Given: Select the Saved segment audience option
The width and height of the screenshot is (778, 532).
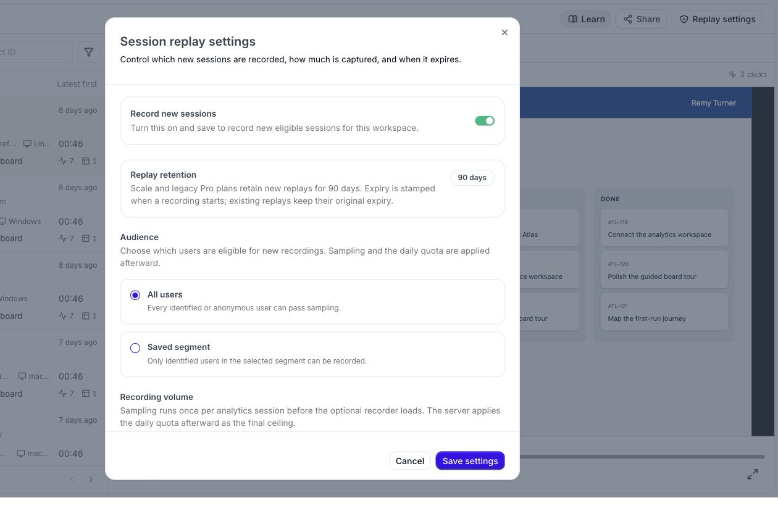Looking at the screenshot, I should [x=312, y=354].
